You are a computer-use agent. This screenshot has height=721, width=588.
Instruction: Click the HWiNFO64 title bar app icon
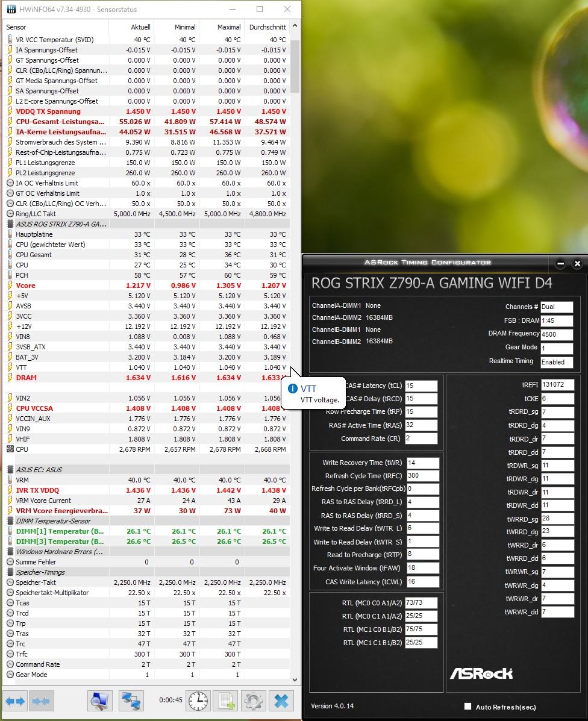coord(11,9)
